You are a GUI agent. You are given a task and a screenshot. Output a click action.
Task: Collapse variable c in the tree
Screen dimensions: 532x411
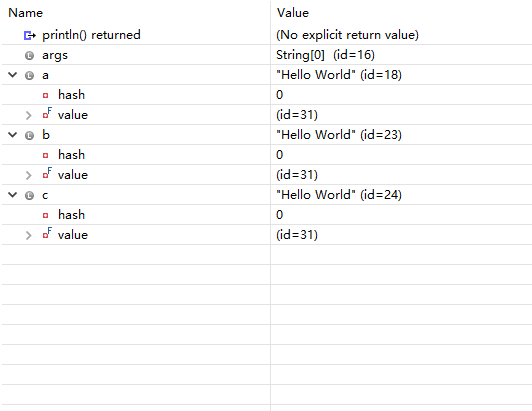pos(13,195)
